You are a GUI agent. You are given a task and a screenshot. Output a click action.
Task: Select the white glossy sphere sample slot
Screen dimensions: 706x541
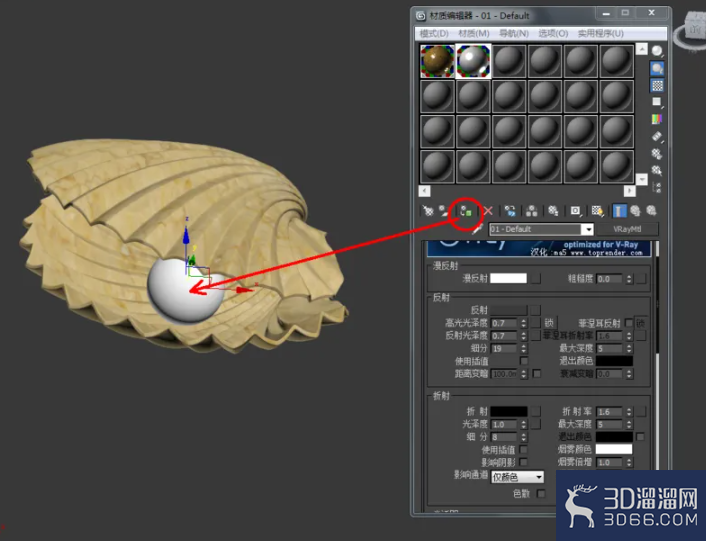click(x=473, y=61)
